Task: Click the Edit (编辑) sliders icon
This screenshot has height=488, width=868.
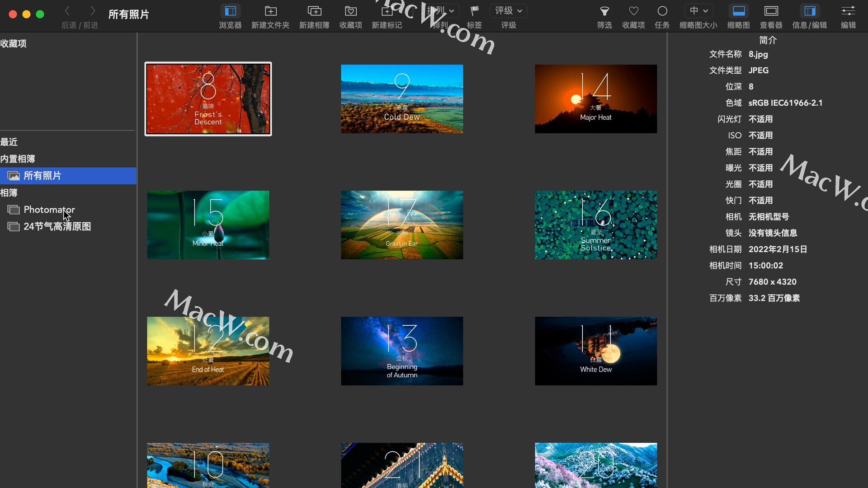Action: point(848,11)
